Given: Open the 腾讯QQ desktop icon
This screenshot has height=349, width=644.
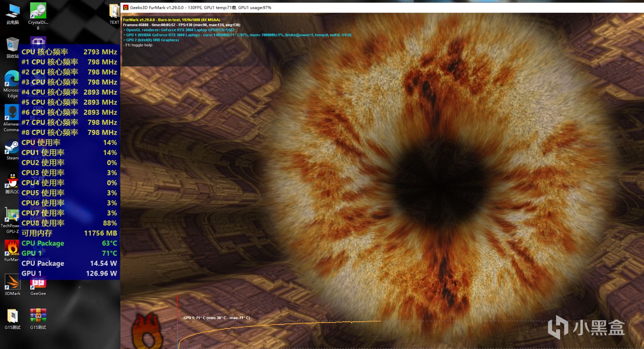Looking at the screenshot, I should pyautogui.click(x=12, y=183).
